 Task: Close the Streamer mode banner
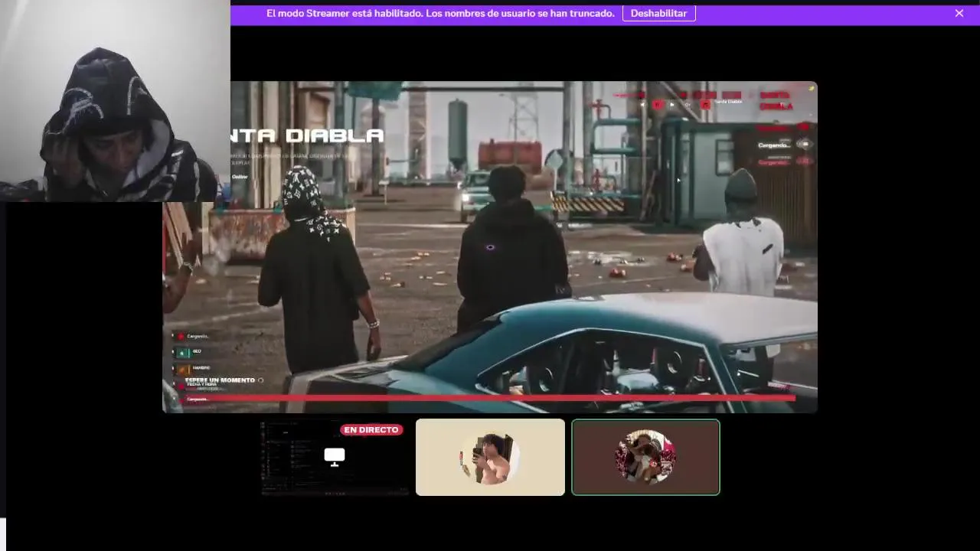coord(959,13)
